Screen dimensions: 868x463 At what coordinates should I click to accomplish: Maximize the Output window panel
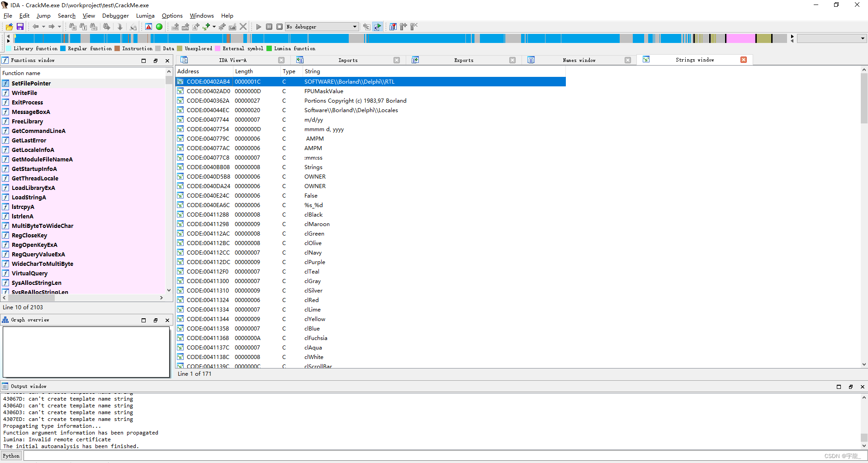point(839,387)
